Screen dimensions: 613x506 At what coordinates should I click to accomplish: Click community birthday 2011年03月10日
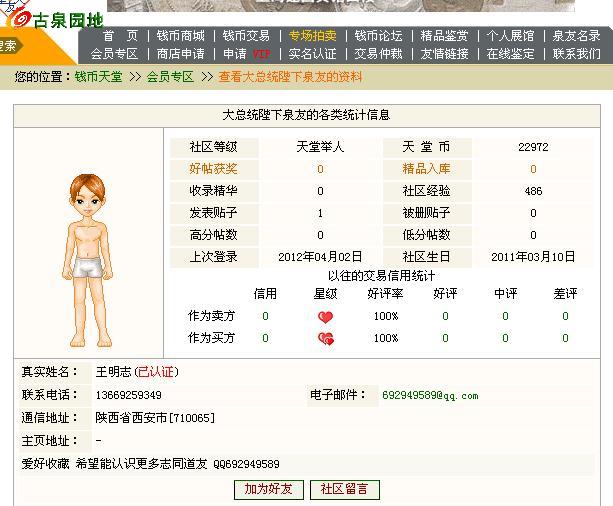(533, 257)
